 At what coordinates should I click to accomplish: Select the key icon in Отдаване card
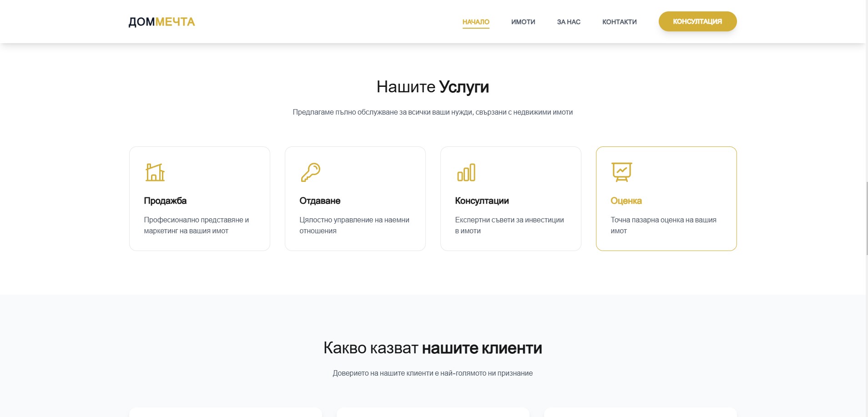[x=311, y=173]
